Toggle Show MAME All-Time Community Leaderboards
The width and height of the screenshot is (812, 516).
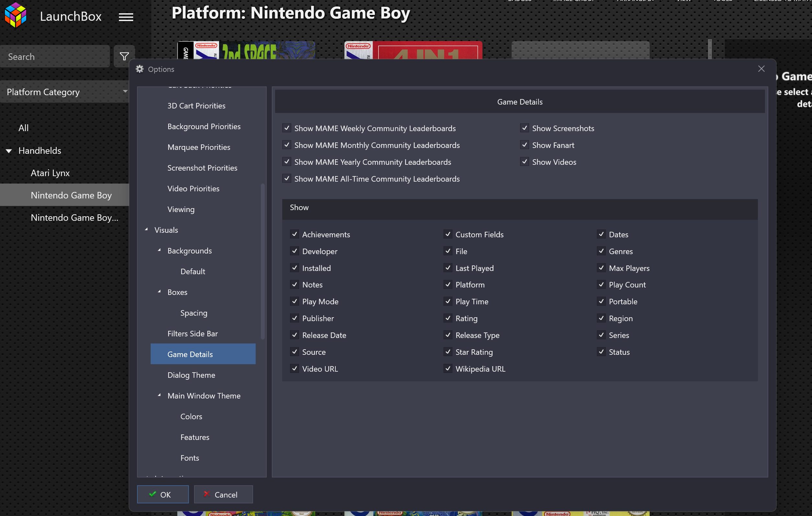[x=287, y=178]
